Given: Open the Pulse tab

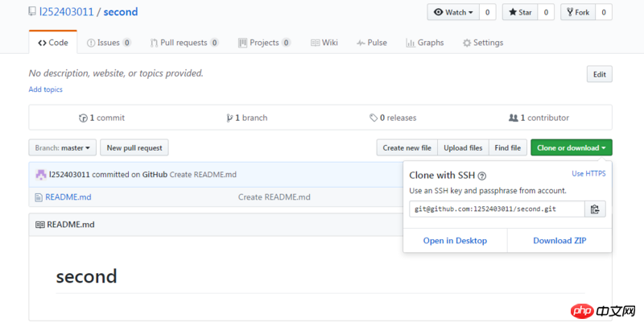Looking at the screenshot, I should [372, 43].
